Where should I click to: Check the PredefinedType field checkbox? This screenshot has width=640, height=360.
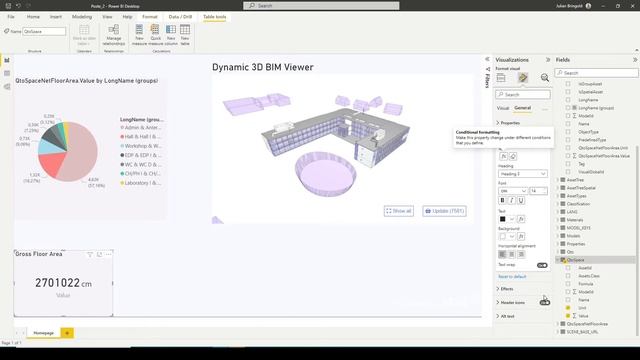tap(568, 140)
